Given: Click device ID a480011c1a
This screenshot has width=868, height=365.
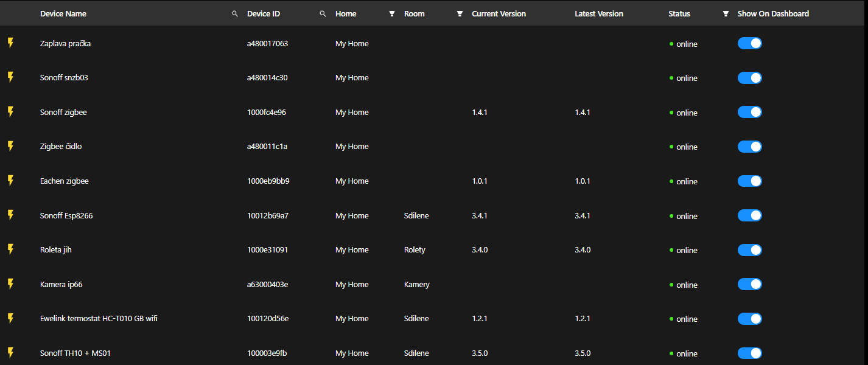Looking at the screenshot, I should pyautogui.click(x=267, y=147).
